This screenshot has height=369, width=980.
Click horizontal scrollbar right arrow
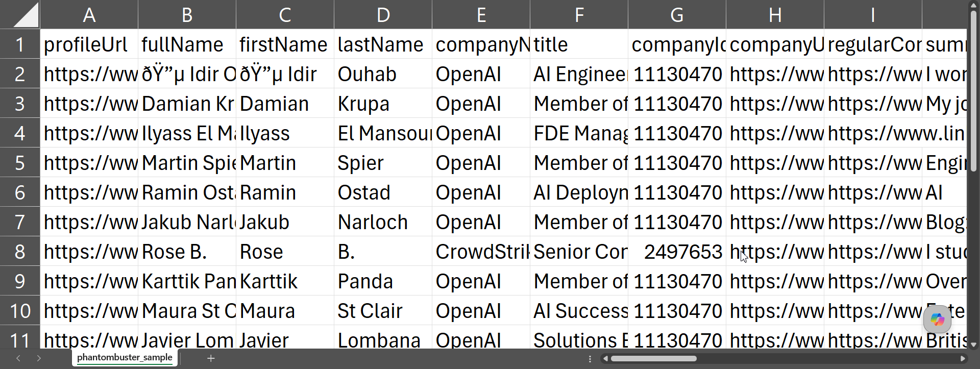point(963,358)
